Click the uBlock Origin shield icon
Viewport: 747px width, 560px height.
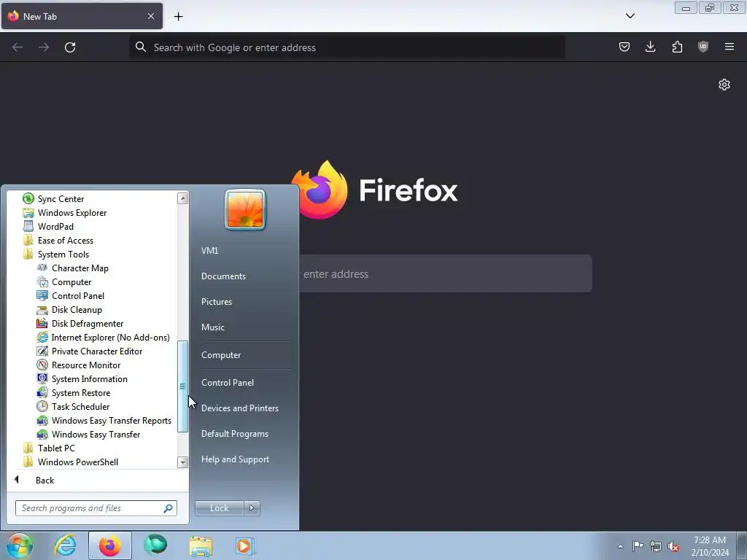pos(703,47)
